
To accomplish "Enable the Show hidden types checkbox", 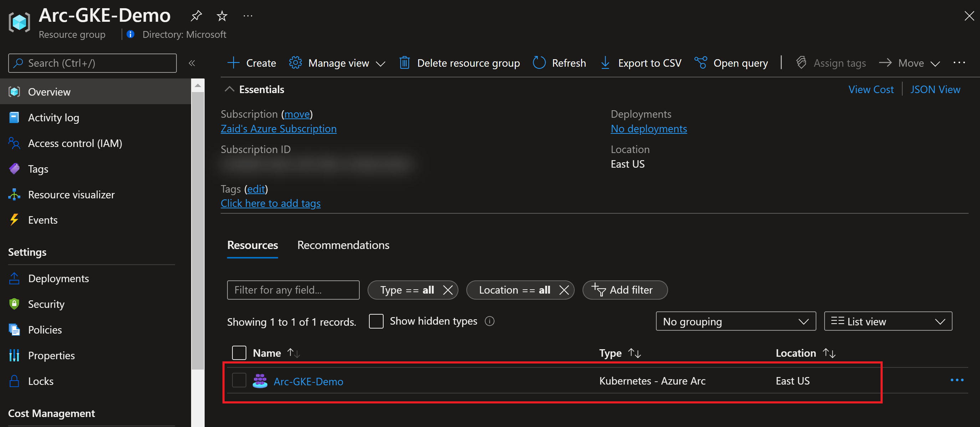I will point(376,321).
